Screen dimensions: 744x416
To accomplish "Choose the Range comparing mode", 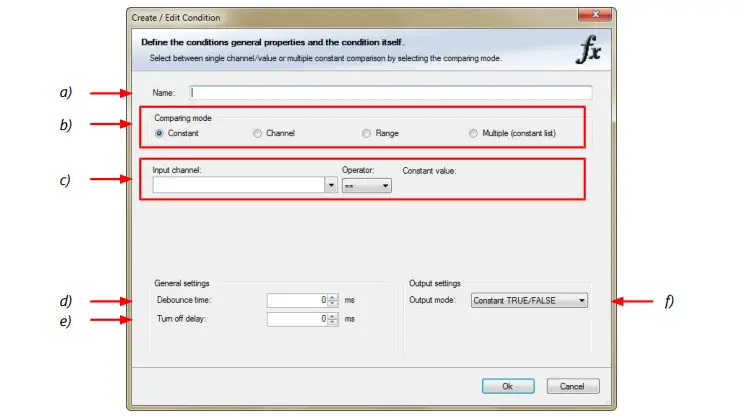I will click(x=366, y=133).
